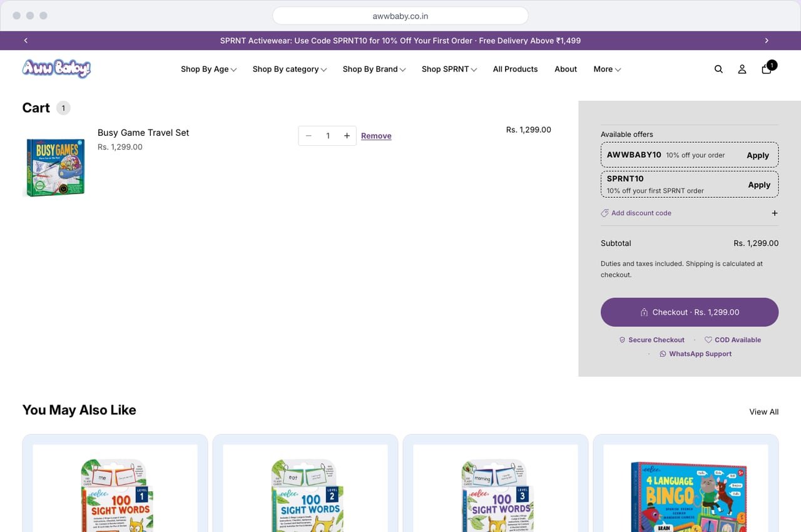Click the awwbaby.co.in address bar

tap(400, 16)
